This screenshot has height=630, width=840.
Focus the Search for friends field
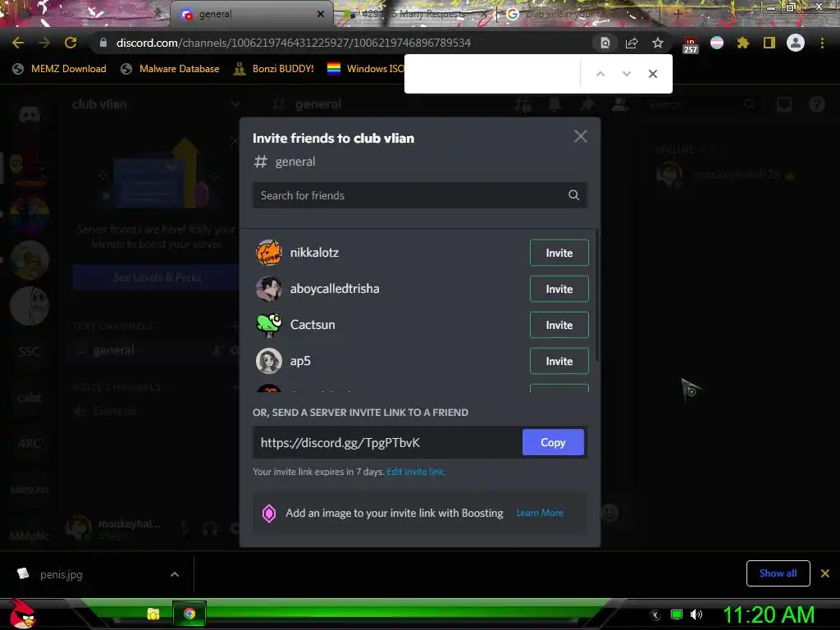coord(419,195)
